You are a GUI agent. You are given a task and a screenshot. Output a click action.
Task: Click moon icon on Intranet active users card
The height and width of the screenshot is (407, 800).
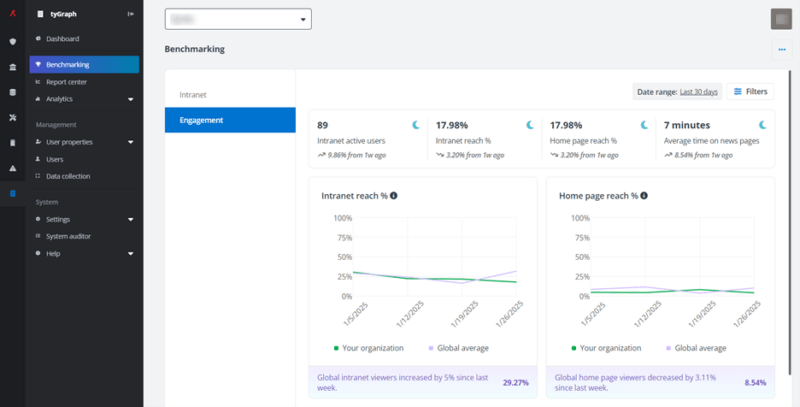(x=414, y=125)
